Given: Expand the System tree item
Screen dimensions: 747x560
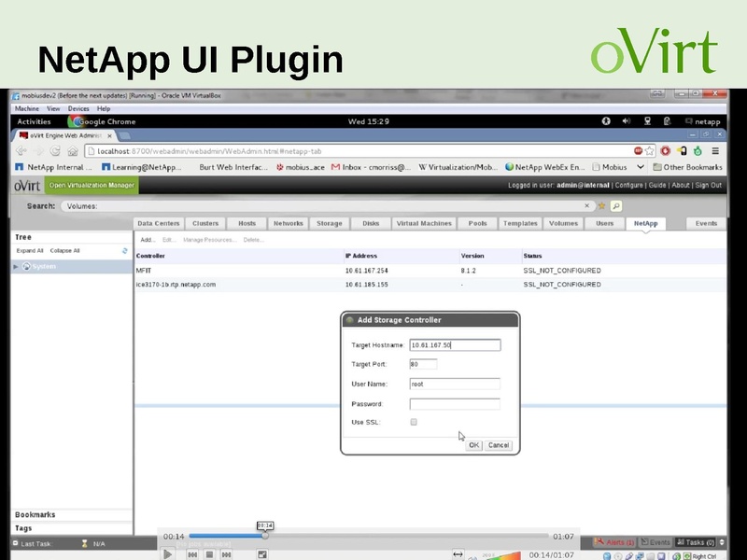Looking at the screenshot, I should (x=15, y=266).
